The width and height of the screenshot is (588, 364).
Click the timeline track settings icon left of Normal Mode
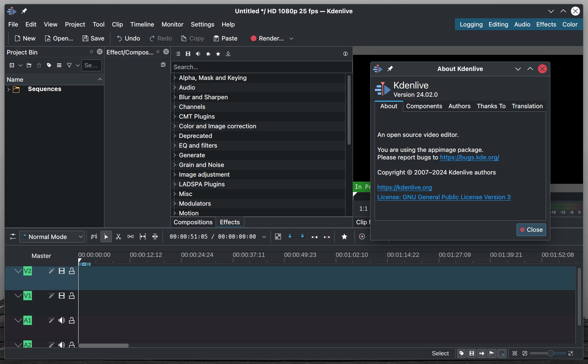(x=13, y=236)
